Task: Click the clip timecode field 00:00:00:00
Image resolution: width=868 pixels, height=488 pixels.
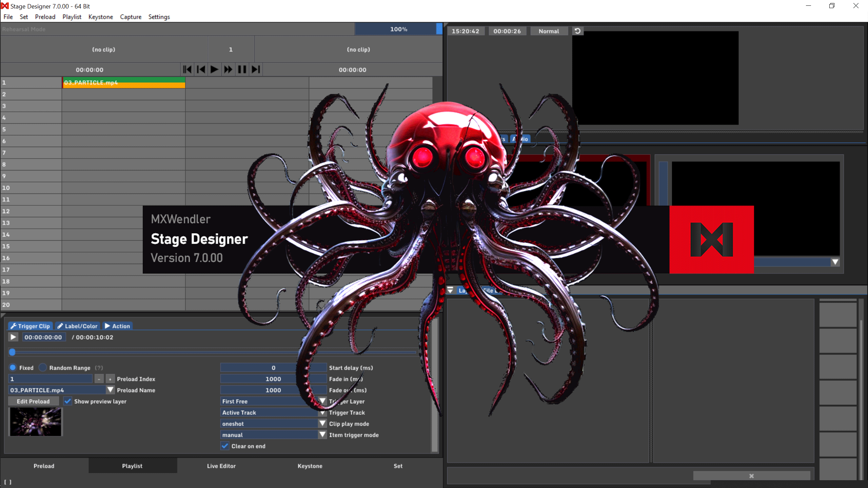Action: (x=43, y=337)
